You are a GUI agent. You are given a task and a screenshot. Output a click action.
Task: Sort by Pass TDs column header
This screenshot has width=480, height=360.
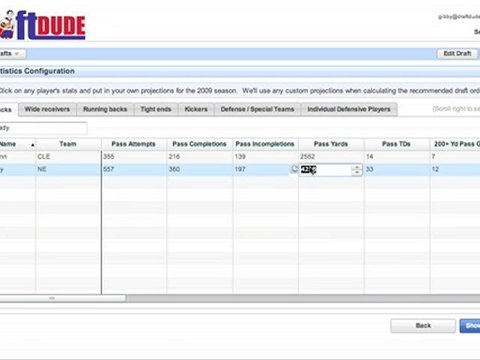[x=396, y=144]
